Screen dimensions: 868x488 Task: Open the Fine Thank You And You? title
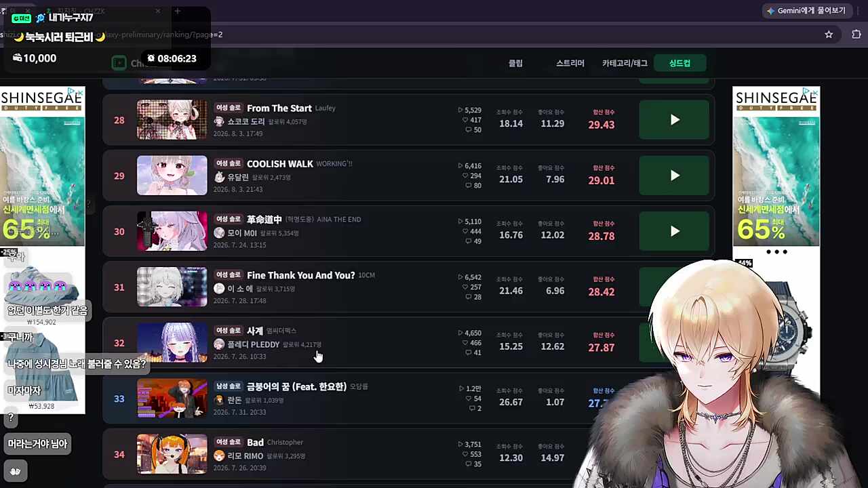(x=301, y=275)
